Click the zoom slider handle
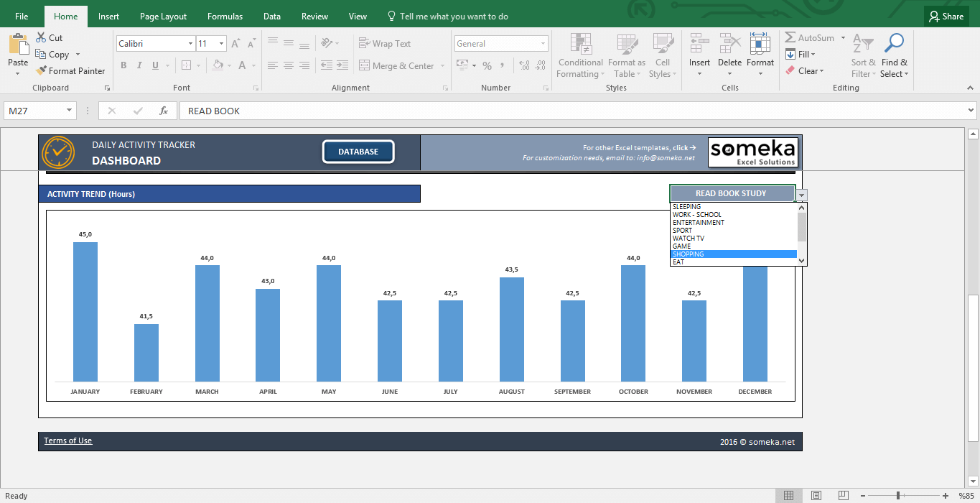The image size is (980, 503). (898, 496)
